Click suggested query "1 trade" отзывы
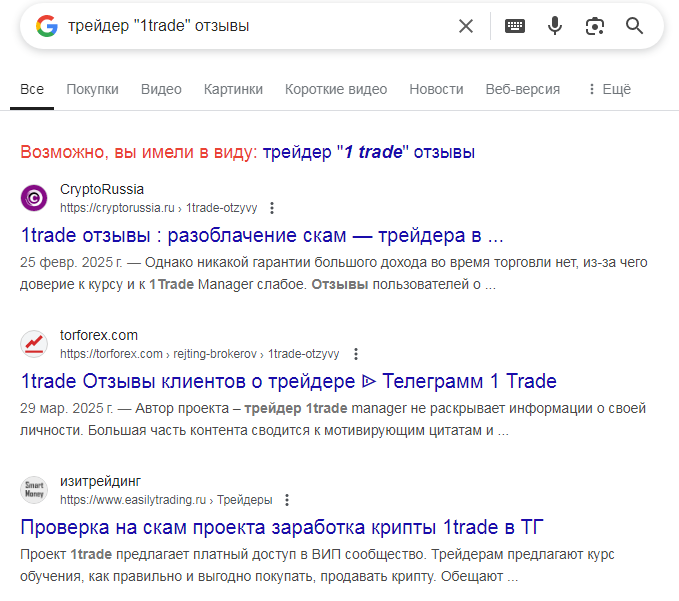 pyautogui.click(x=369, y=152)
